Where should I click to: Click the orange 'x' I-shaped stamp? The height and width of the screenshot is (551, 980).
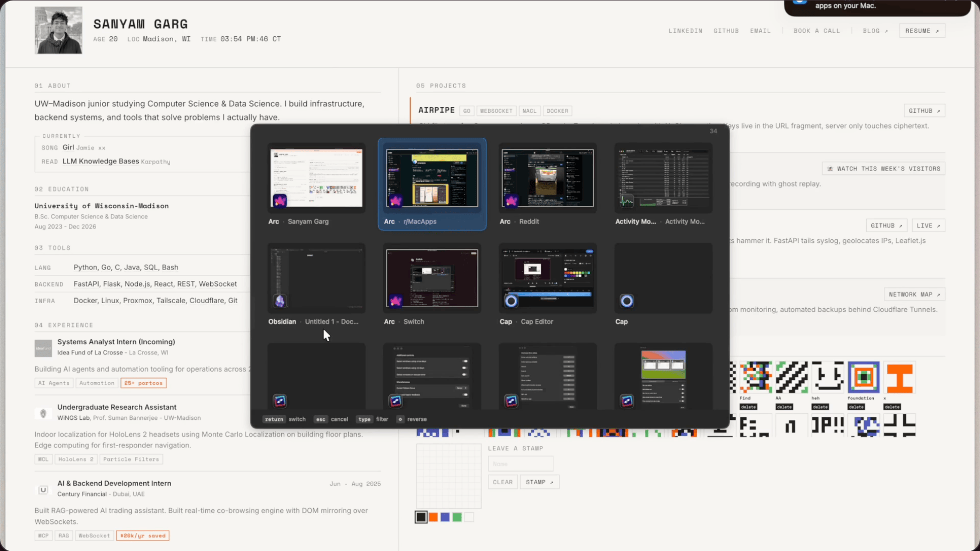(x=900, y=377)
